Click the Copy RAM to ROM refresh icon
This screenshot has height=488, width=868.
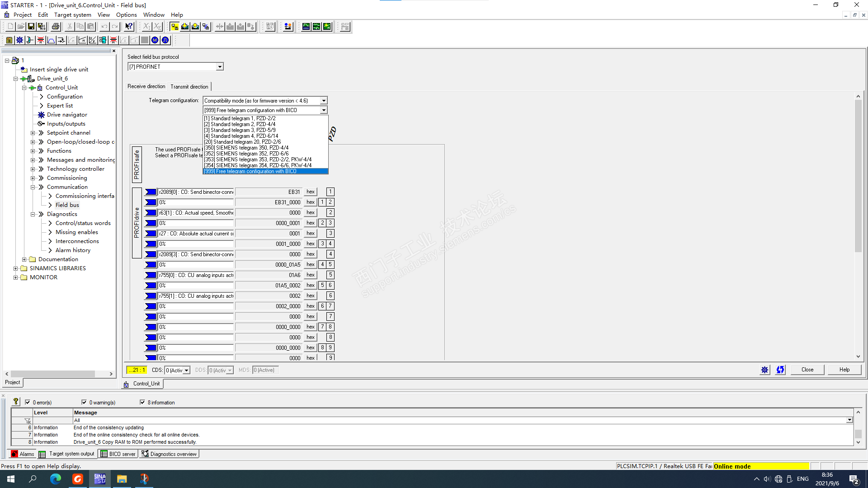pos(780,370)
